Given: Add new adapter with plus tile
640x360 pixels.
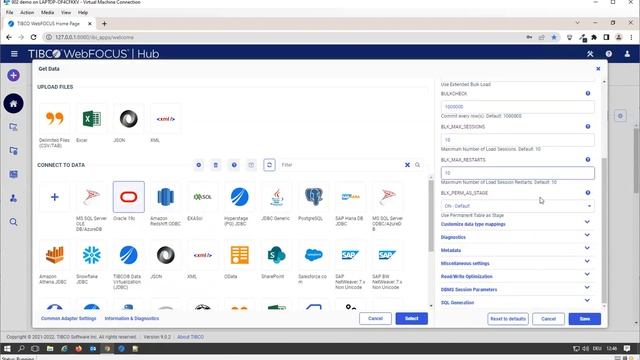Looking at the screenshot, I should 54,197.
